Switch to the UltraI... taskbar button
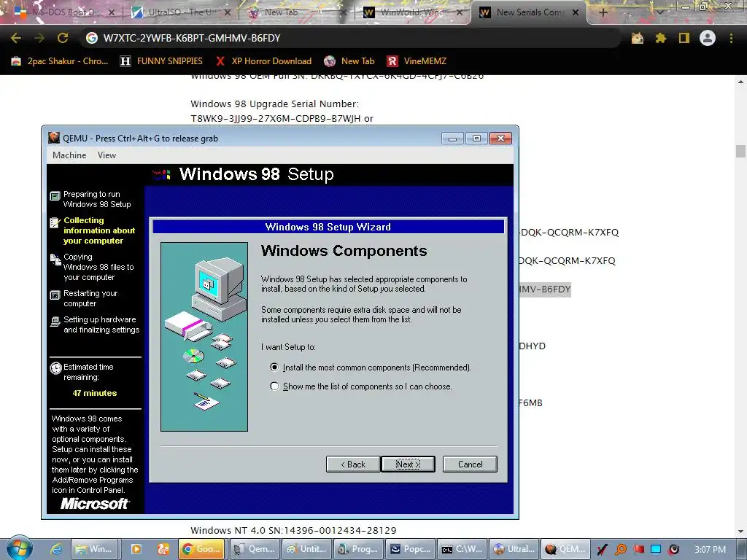 pos(514,549)
